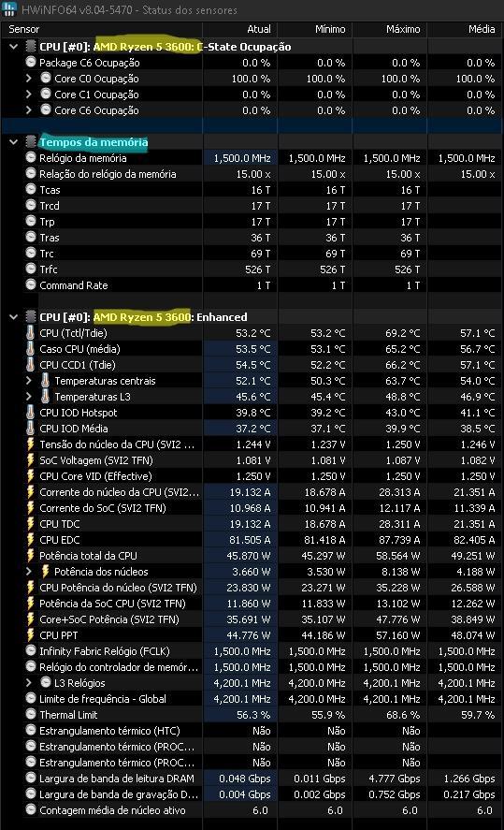The width and height of the screenshot is (504, 830).
Task: Select the Trp sensor row
Action: click(252, 221)
